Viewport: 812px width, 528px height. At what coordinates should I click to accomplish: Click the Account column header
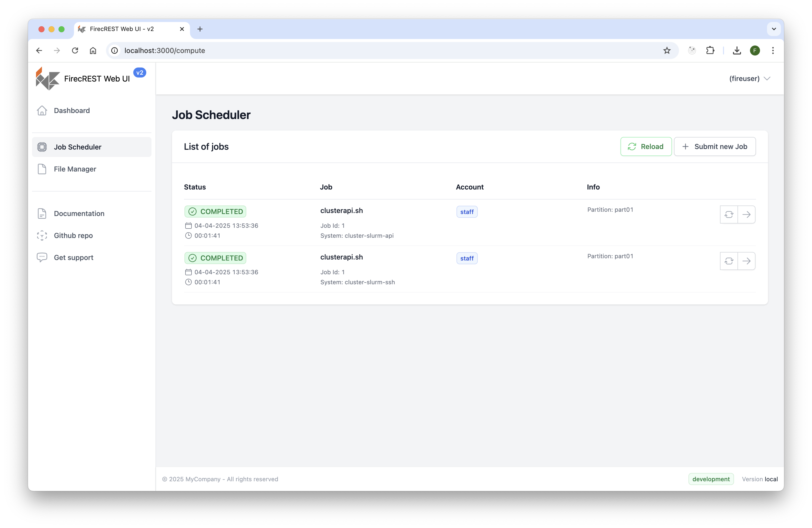click(469, 187)
